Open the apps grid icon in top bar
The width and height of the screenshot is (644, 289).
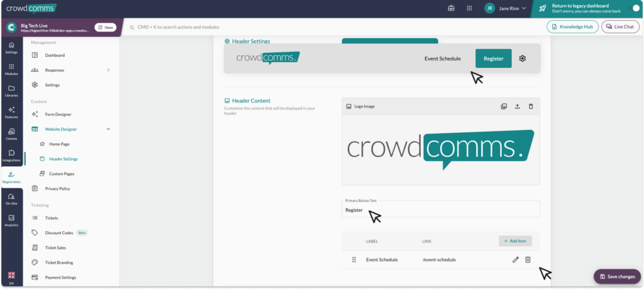[x=469, y=8]
